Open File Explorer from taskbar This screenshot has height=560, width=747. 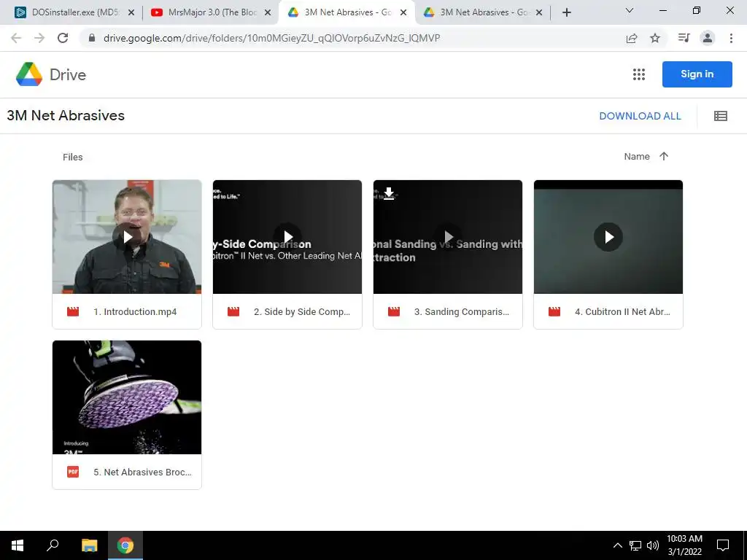pos(89,545)
